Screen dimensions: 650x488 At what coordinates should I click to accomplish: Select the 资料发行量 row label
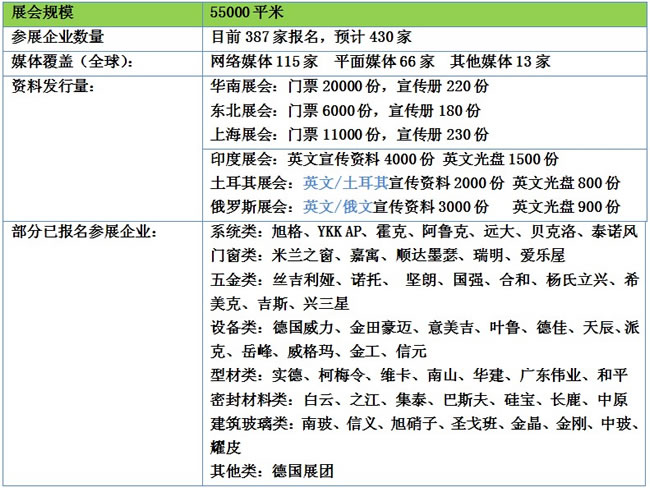[x=52, y=86]
